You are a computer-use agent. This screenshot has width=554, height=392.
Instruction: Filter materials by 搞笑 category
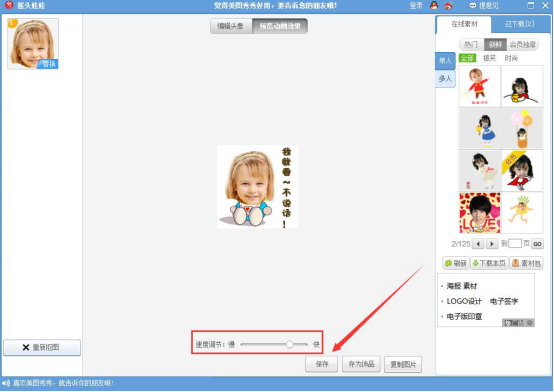point(489,58)
